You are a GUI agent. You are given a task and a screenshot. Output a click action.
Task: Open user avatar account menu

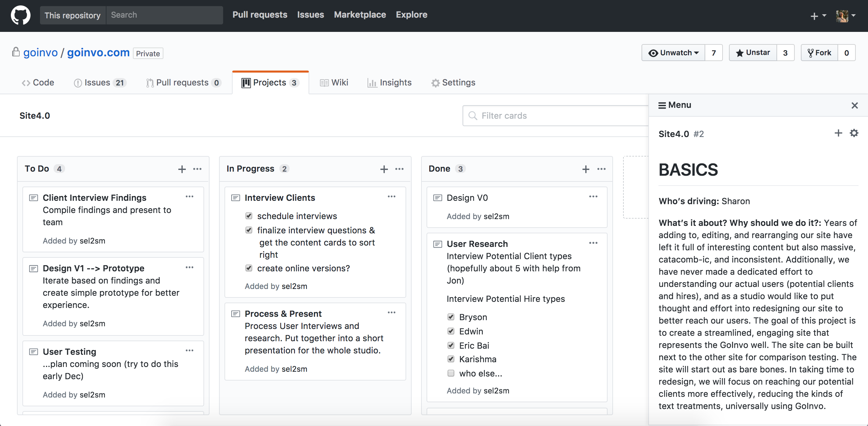[x=846, y=16]
